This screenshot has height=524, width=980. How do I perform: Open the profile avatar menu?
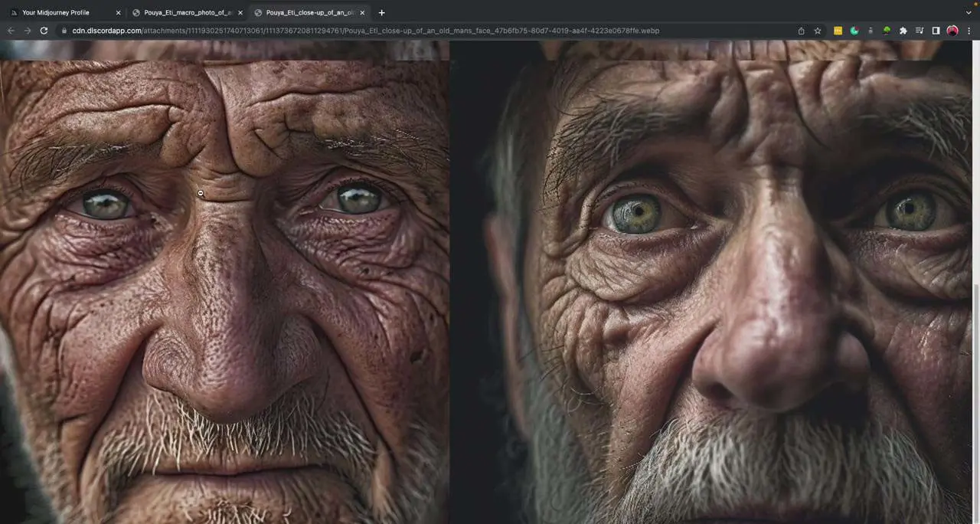pyautogui.click(x=952, y=31)
